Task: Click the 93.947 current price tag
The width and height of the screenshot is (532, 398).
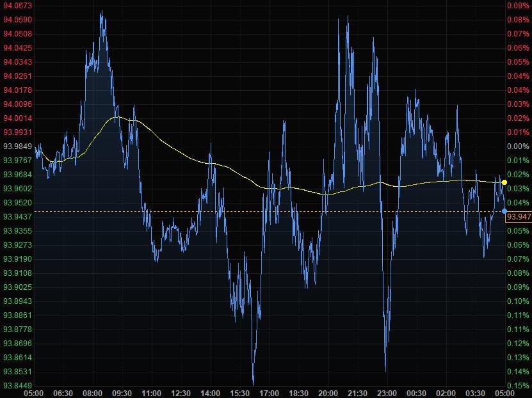Action: [x=518, y=217]
